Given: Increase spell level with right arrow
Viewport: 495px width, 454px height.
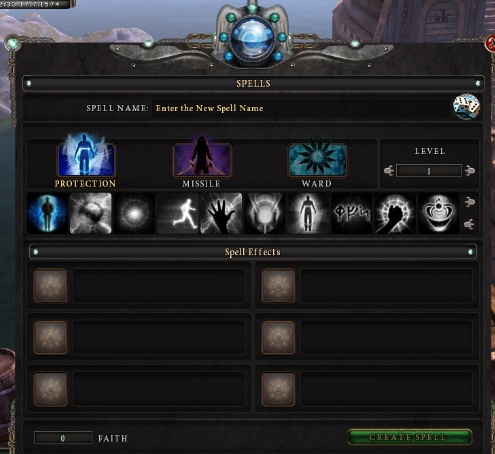Looking at the screenshot, I should click(470, 171).
